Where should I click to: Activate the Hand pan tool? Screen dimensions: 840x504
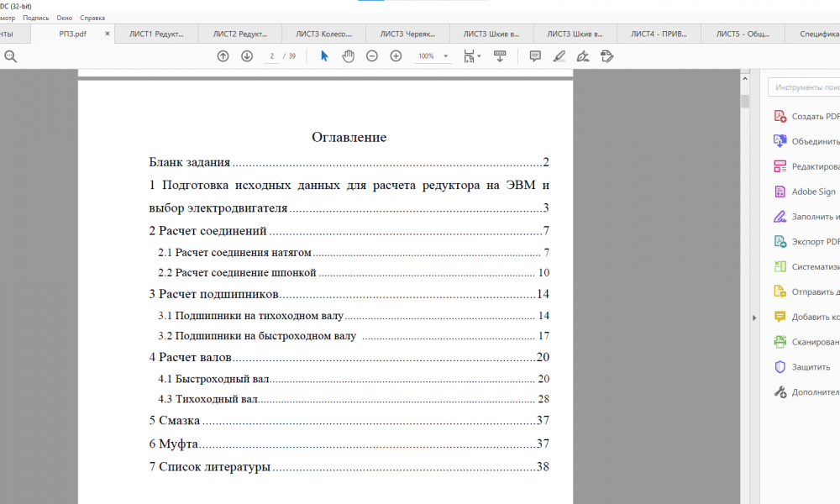point(348,56)
